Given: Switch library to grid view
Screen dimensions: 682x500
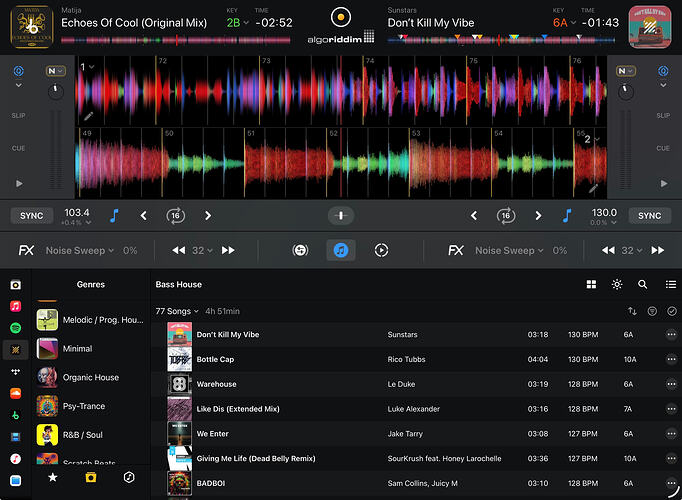Looking at the screenshot, I should [x=591, y=284].
